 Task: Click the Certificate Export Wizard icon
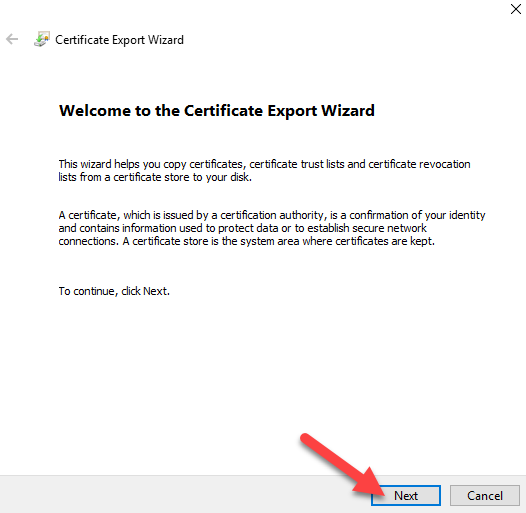[42, 39]
